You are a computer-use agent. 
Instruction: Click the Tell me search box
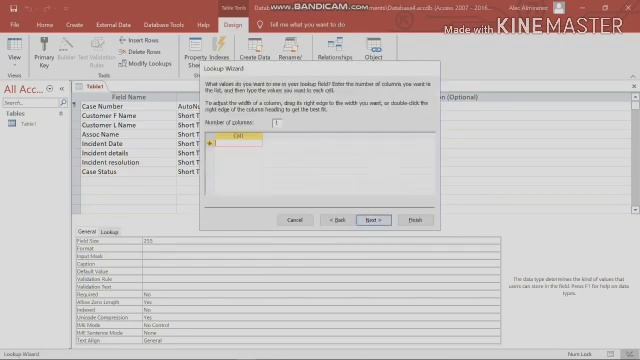click(x=307, y=24)
